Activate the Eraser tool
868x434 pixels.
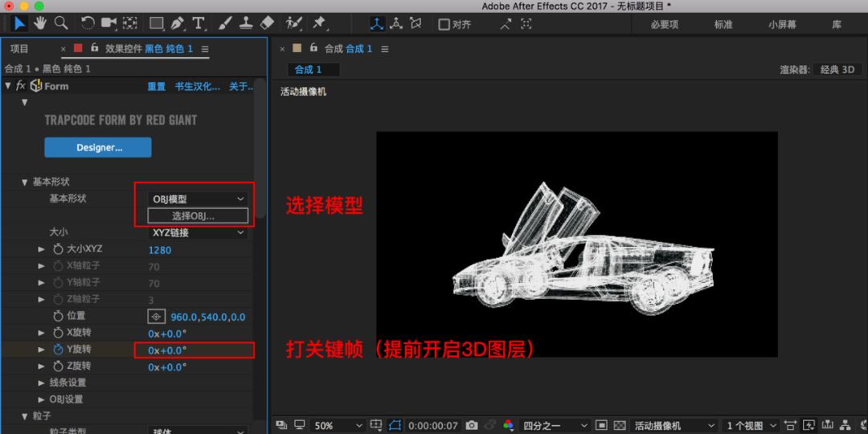[x=267, y=23]
